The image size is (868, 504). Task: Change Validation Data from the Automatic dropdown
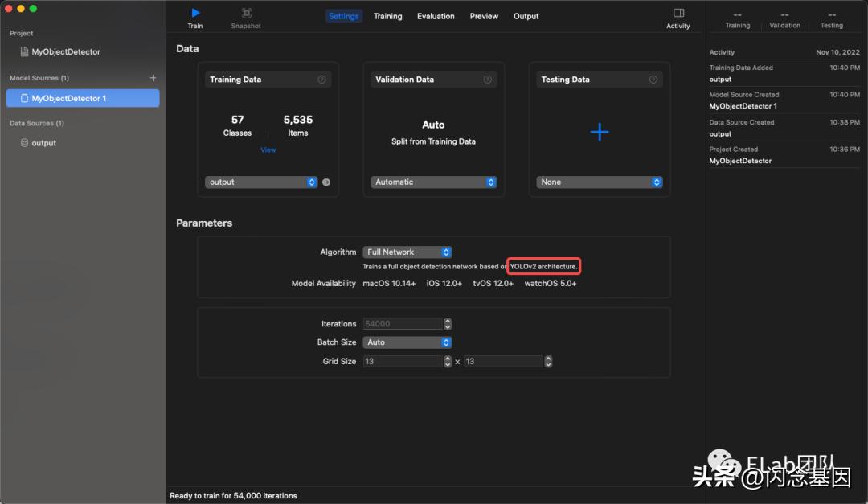coord(433,182)
